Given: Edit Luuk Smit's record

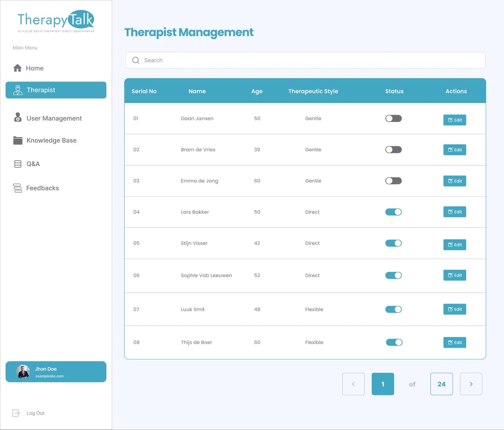Looking at the screenshot, I should point(455,309).
